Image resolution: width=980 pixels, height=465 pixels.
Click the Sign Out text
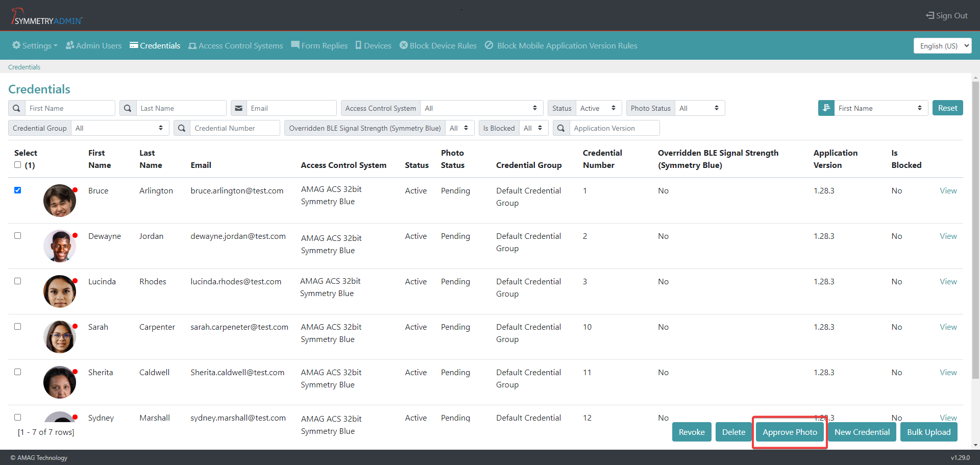pos(951,16)
